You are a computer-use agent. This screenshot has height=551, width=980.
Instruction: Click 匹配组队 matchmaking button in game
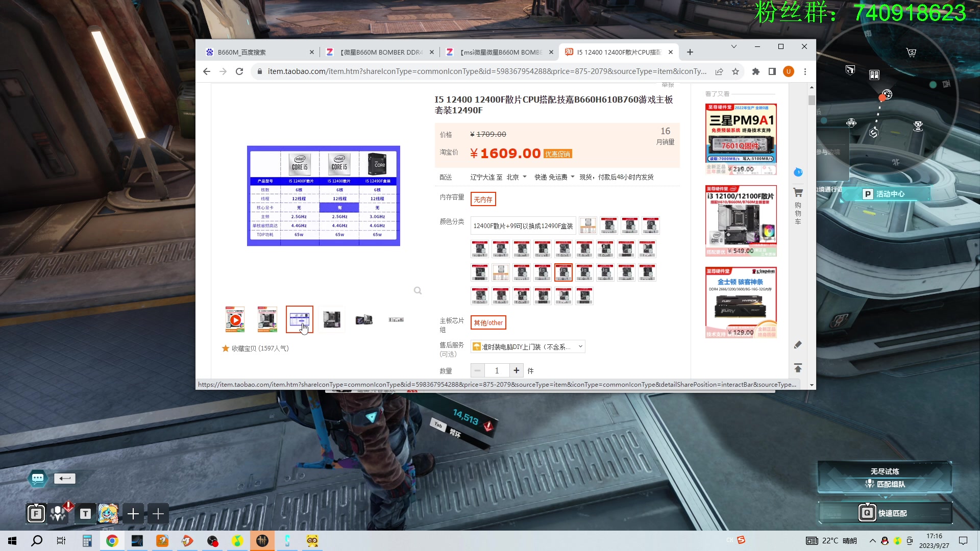tap(885, 484)
